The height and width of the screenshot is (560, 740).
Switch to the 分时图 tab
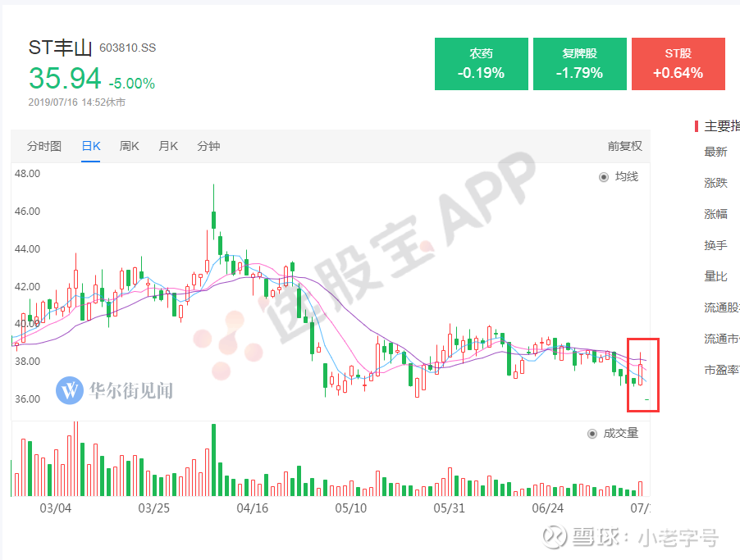(44, 146)
